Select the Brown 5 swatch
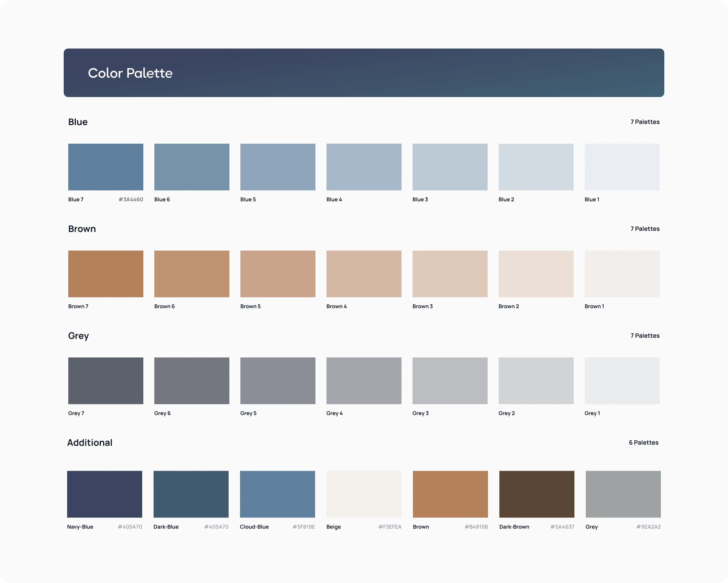728x583 pixels. [x=278, y=274]
